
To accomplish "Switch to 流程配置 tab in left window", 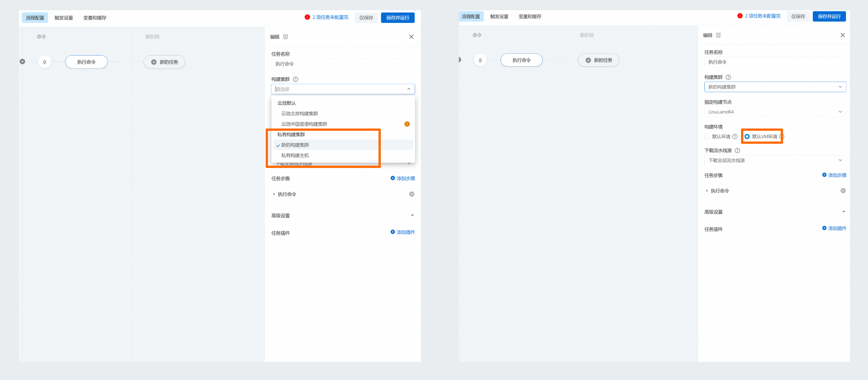I will click(35, 18).
